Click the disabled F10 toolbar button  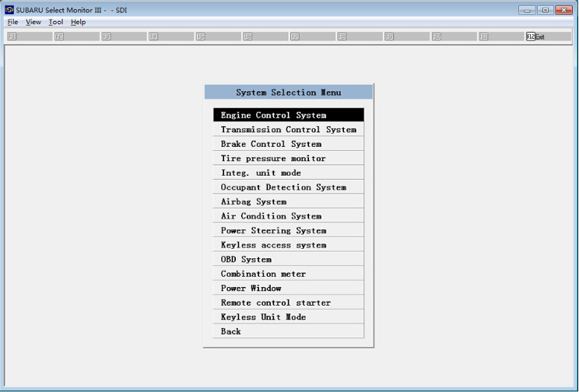pos(454,37)
